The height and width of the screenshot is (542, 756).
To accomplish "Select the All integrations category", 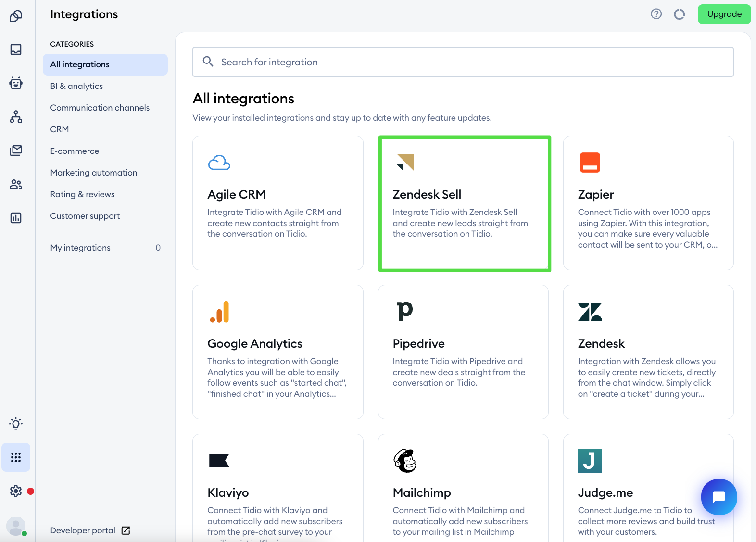I will coord(105,64).
